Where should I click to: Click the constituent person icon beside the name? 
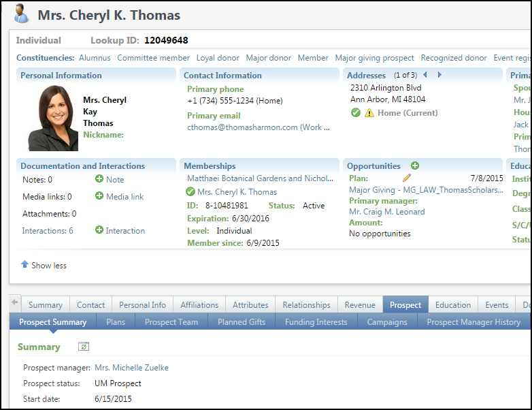click(21, 14)
